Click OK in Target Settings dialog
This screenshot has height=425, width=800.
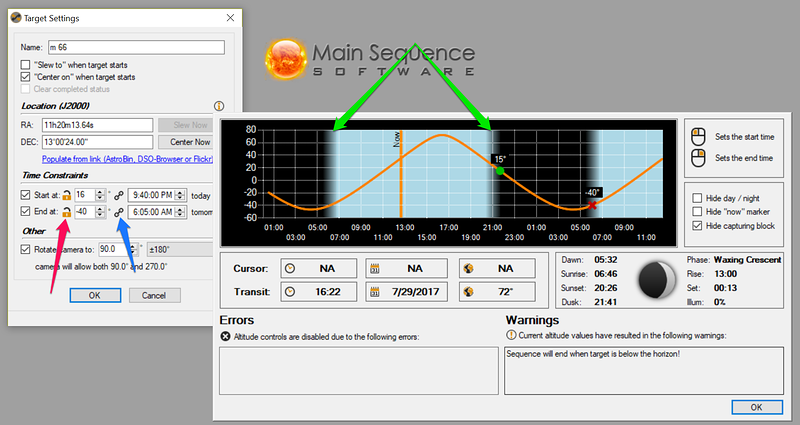pyautogui.click(x=95, y=295)
